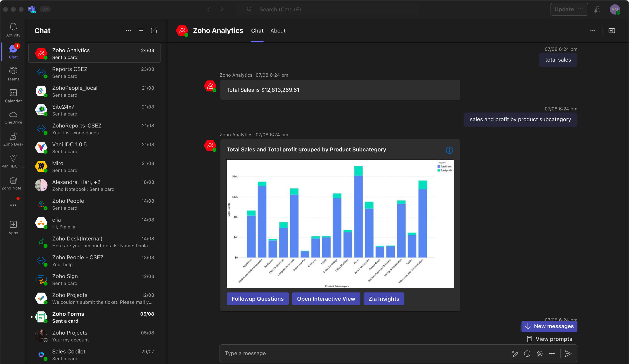Show more apps via sidebar ellipsis
Image resolution: width=629 pixels, height=364 pixels.
13,205
